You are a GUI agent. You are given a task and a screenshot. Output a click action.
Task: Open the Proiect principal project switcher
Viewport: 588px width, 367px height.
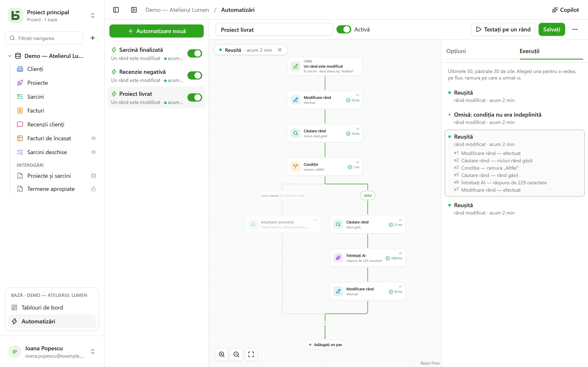point(52,15)
